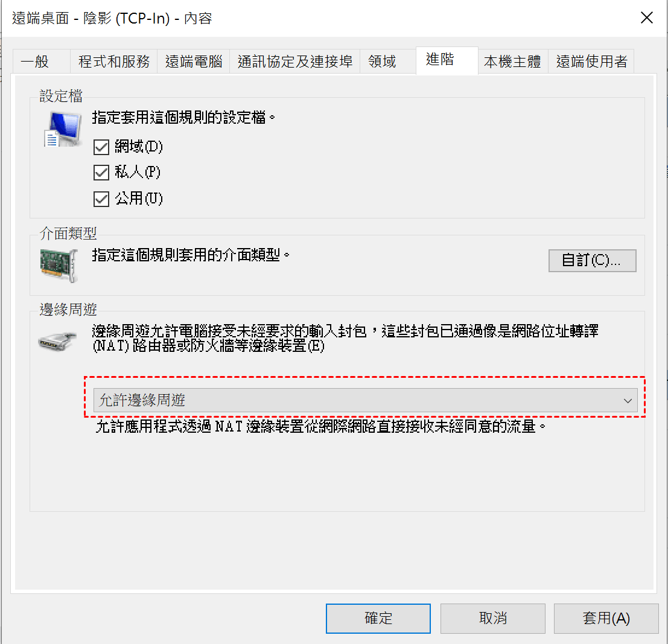Switch to the 一般 tab
This screenshot has height=644, width=668.
(x=41, y=62)
